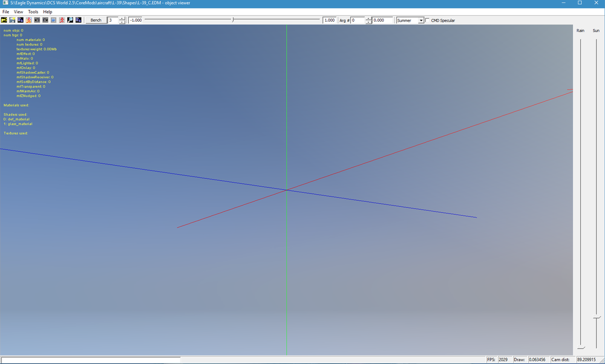The width and height of the screenshot is (605, 364).
Task: Enable the CMD Specular checkbox
Action: point(428,20)
